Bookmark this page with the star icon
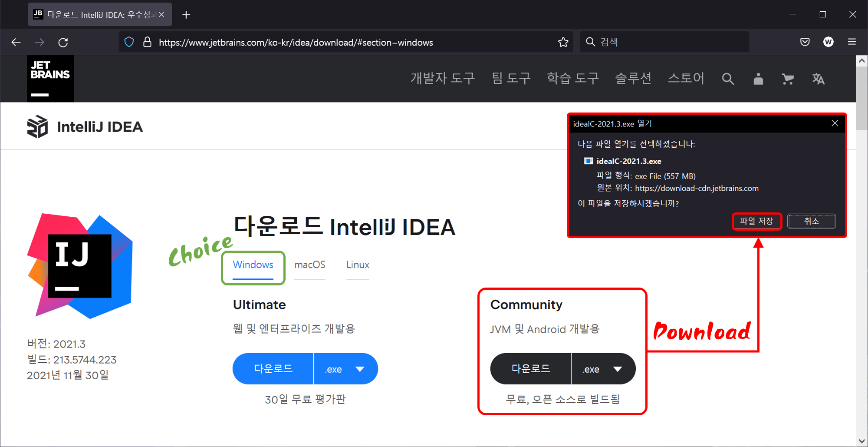Screen dimensions: 868x447 [563, 42]
